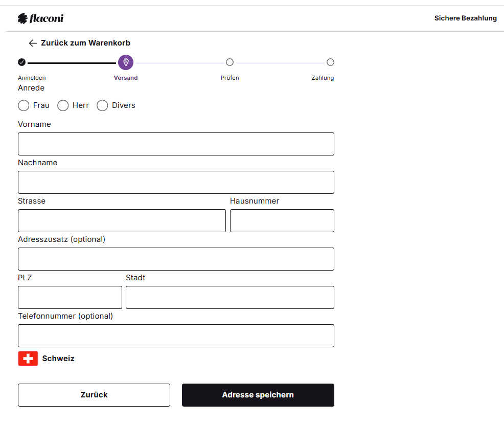
Task: Click the Schweiz country label
Action: coord(58,359)
